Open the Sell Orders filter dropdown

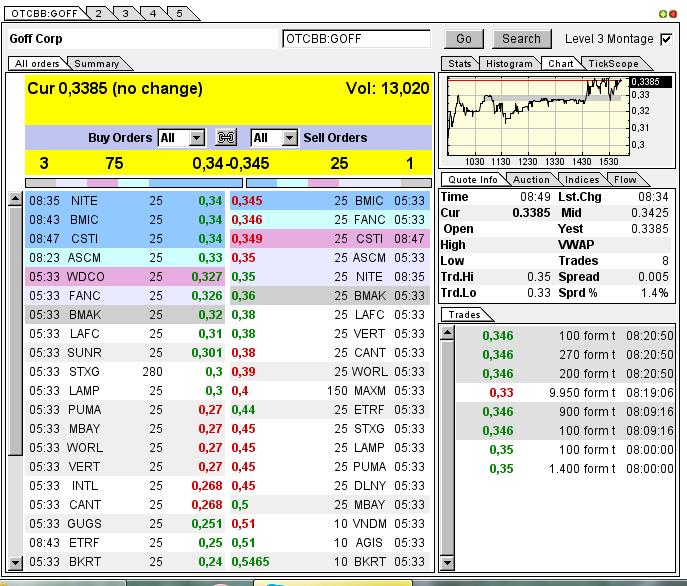(289, 138)
